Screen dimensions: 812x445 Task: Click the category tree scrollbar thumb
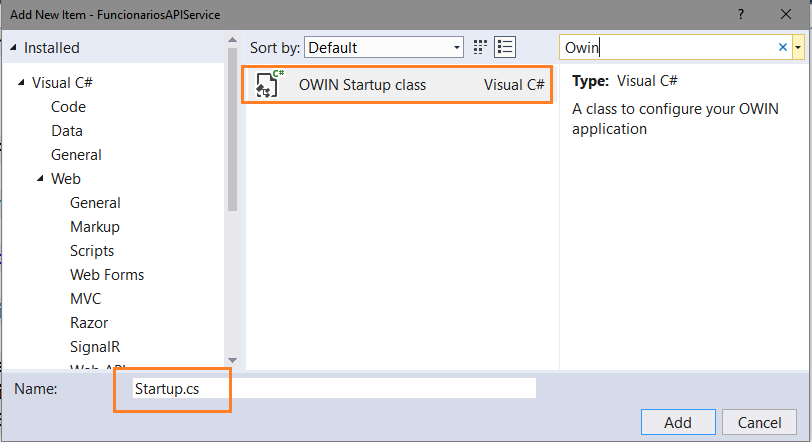coord(233,130)
